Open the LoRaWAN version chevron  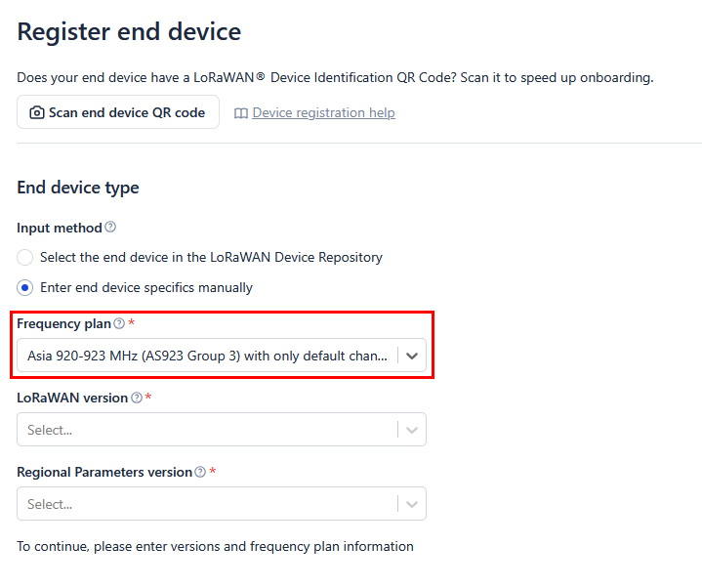[412, 431]
